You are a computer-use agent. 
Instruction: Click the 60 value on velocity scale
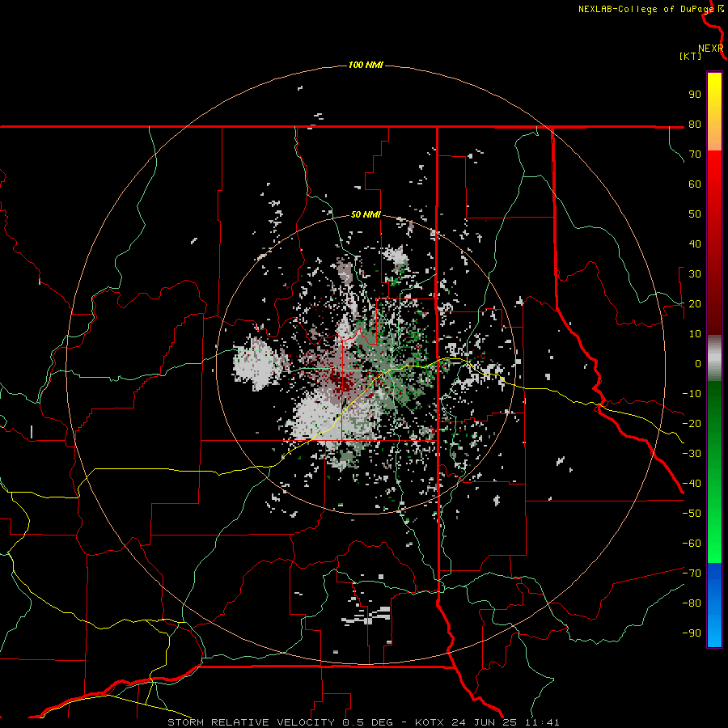click(695, 184)
